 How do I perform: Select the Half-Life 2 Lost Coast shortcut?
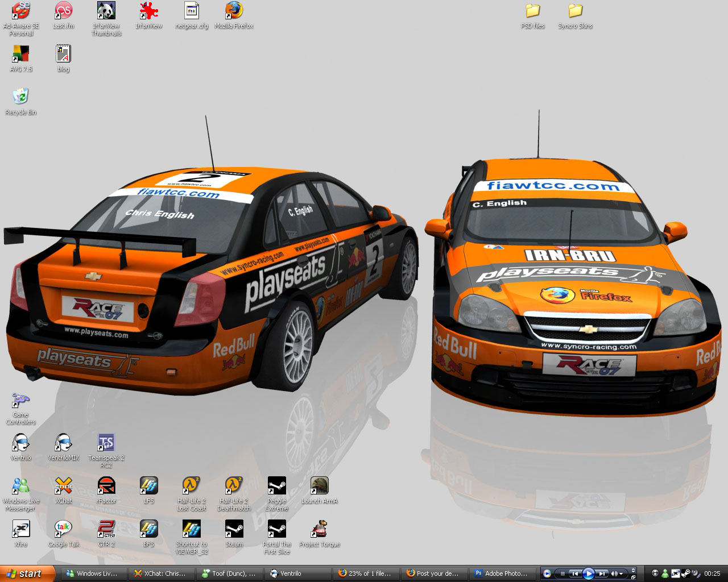[x=192, y=494]
